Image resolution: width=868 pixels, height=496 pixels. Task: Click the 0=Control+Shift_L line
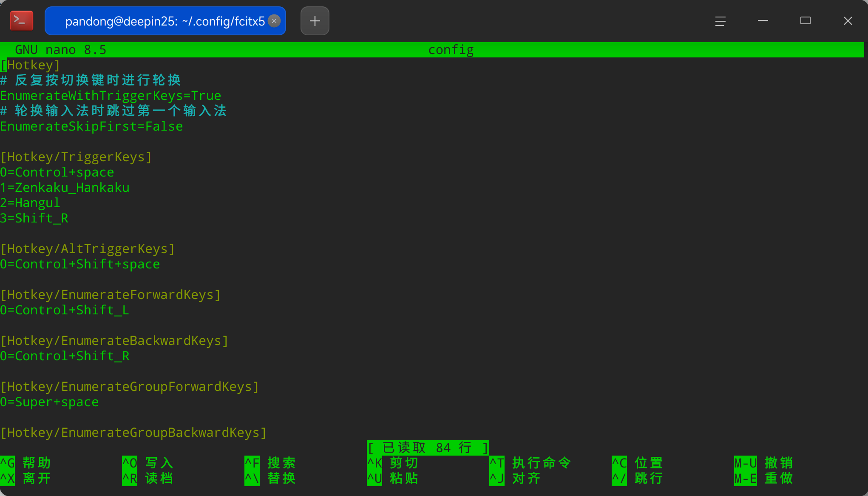pyautogui.click(x=65, y=310)
